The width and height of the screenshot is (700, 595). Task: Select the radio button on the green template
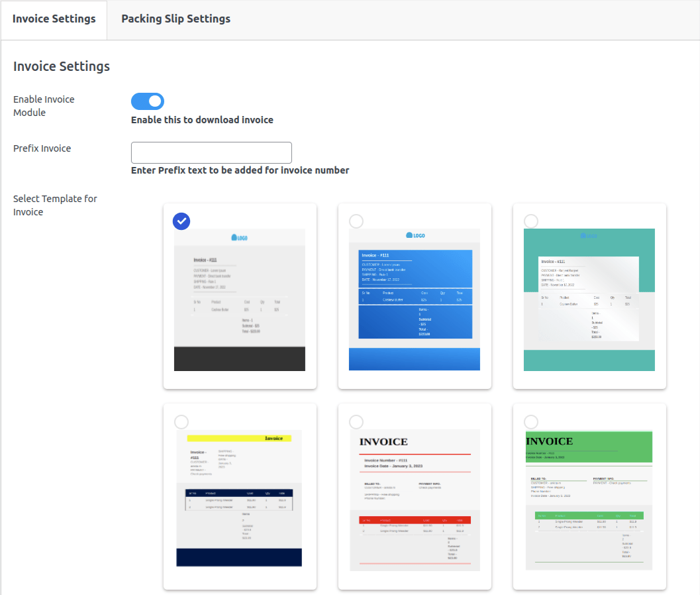(x=531, y=422)
